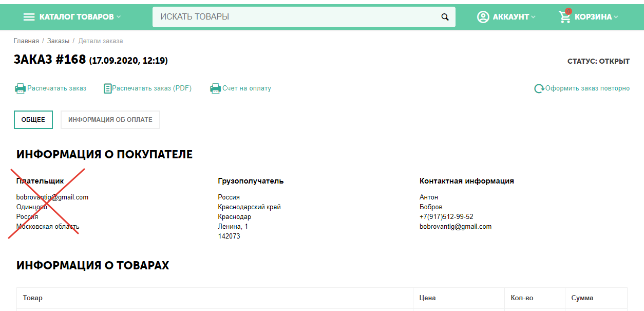Viewport: 644px width, 311px height.
Task: Click the magnifier search icon
Action: click(445, 17)
